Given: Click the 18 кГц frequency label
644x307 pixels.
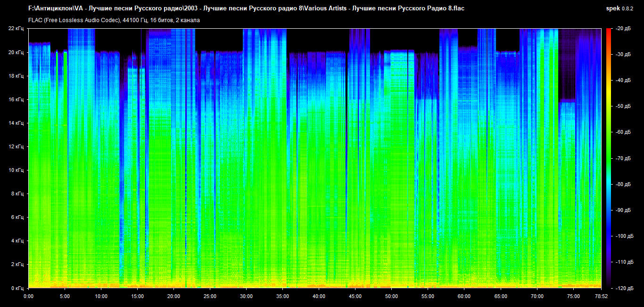Looking at the screenshot, I should pos(17,76).
